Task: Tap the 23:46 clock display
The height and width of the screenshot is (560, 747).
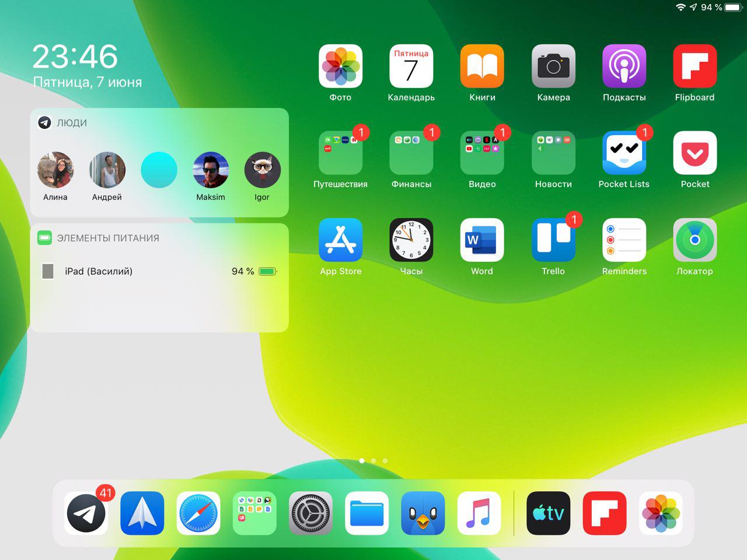Action: (75, 57)
